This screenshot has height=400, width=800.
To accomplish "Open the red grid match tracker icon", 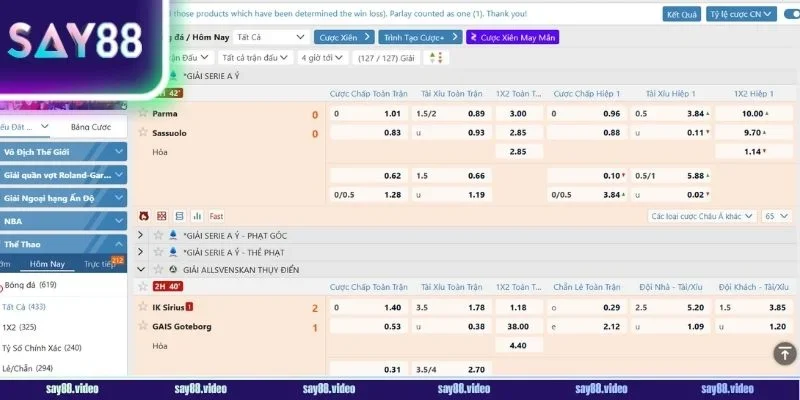I will point(162,216).
